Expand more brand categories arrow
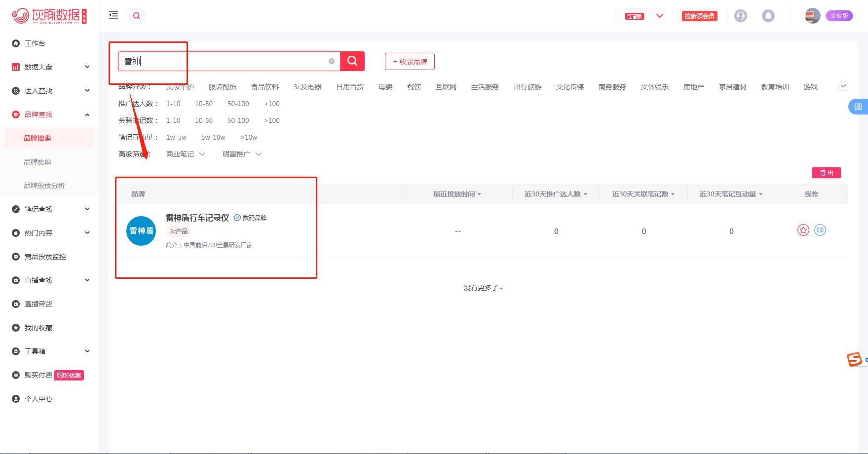 pyautogui.click(x=843, y=86)
